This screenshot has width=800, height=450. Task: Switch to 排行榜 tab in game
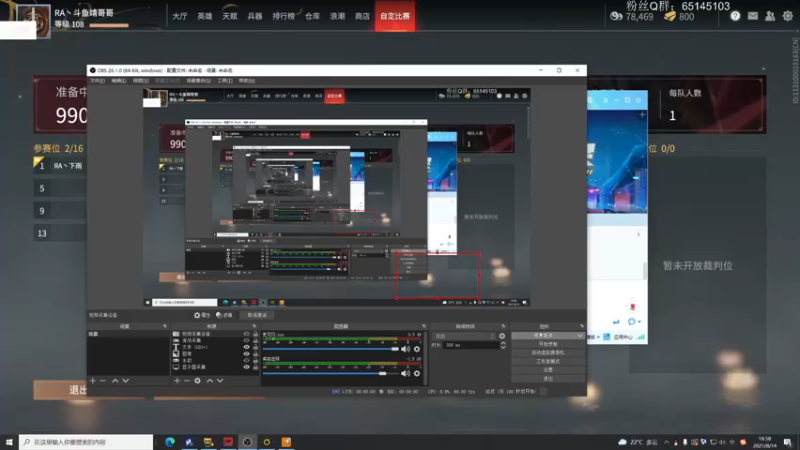[x=284, y=16]
